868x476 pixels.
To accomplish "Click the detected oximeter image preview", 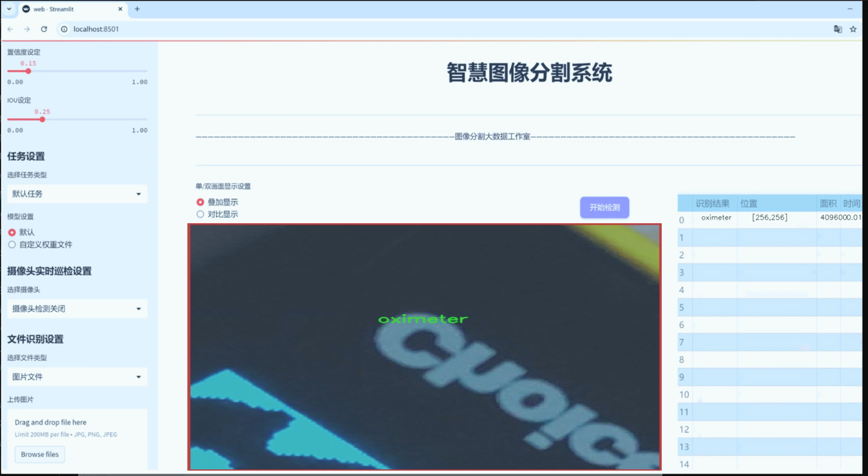I will [x=425, y=347].
